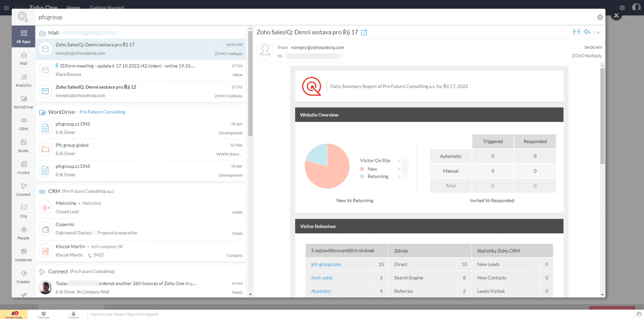The height and width of the screenshot is (319, 644).
Task: Open the Unread Chats tab
Action: 14,315
